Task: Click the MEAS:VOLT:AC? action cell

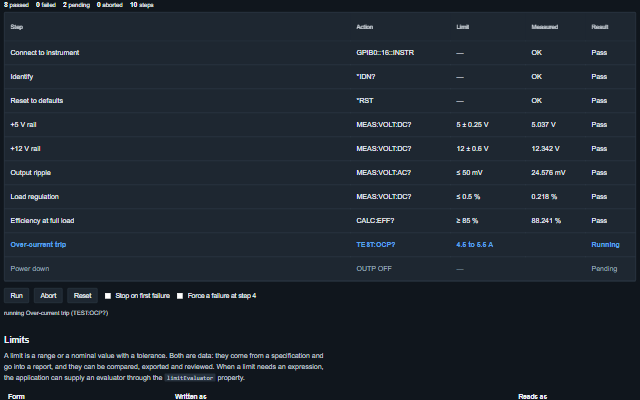Action: (x=384, y=173)
